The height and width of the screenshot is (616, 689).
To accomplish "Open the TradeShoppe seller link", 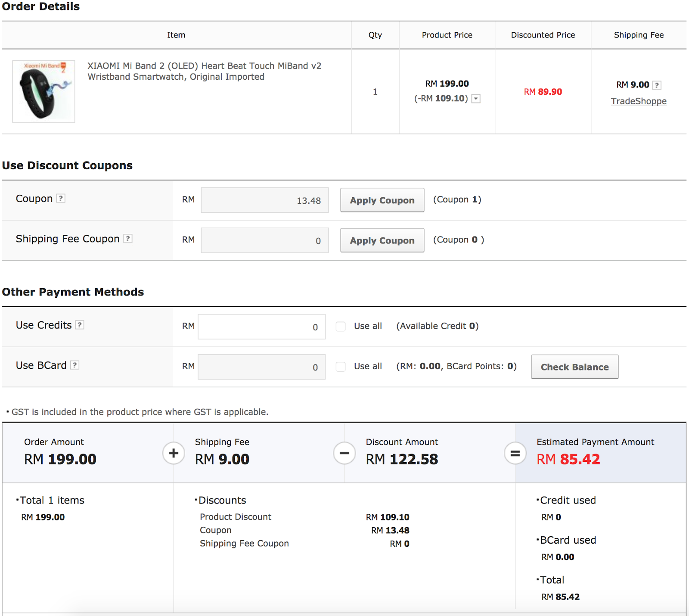I will [639, 101].
